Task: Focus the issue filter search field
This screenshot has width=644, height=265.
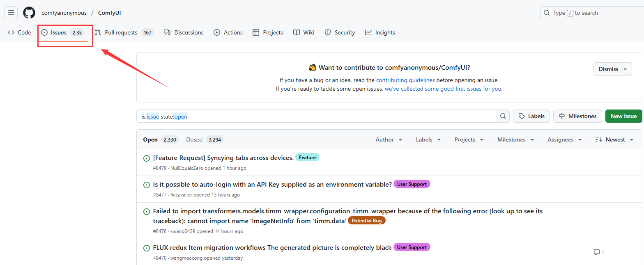Action: [317, 116]
